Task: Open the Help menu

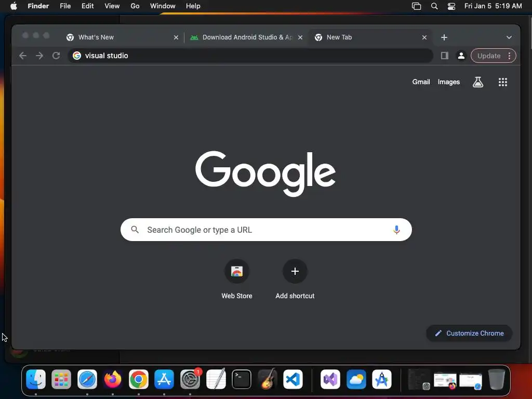Action: (193, 6)
